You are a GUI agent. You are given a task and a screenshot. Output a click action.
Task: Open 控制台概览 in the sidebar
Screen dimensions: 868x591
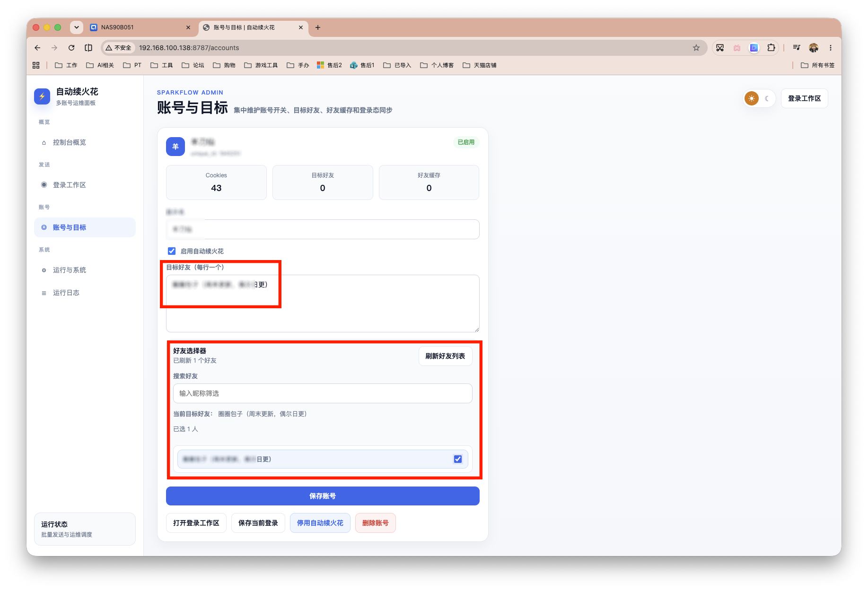(85, 142)
